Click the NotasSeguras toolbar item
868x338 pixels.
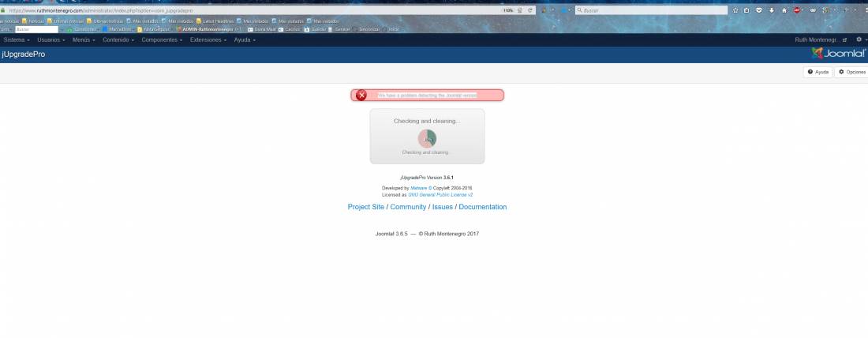click(154, 28)
